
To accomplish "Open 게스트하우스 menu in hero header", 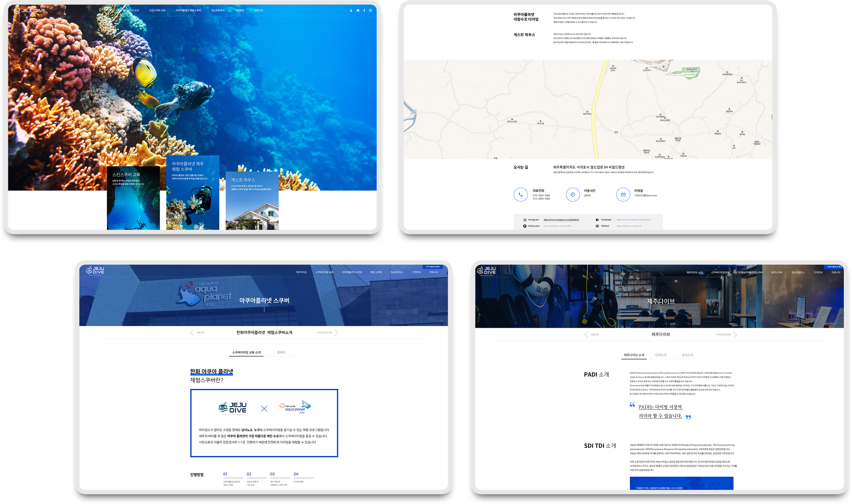I will pyautogui.click(x=218, y=11).
